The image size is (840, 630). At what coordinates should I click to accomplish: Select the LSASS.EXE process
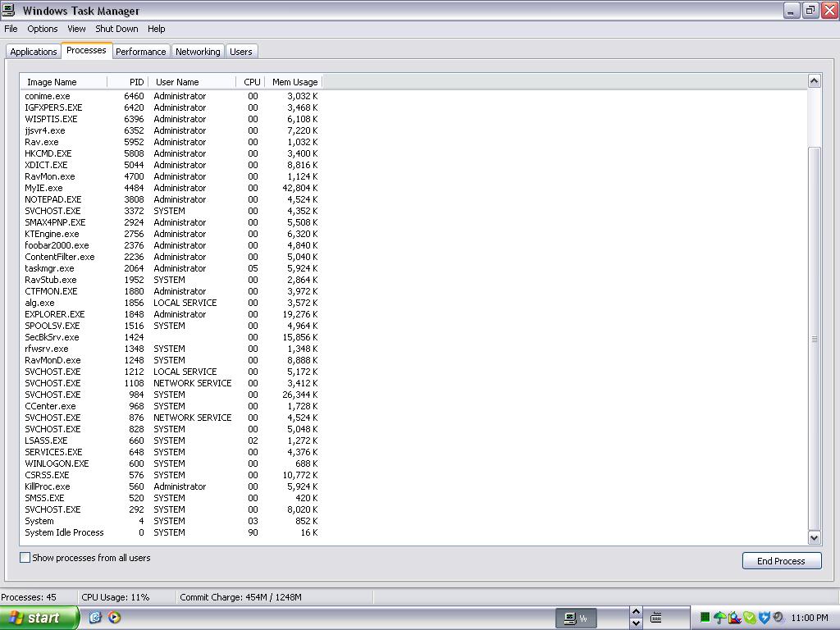coord(171,441)
